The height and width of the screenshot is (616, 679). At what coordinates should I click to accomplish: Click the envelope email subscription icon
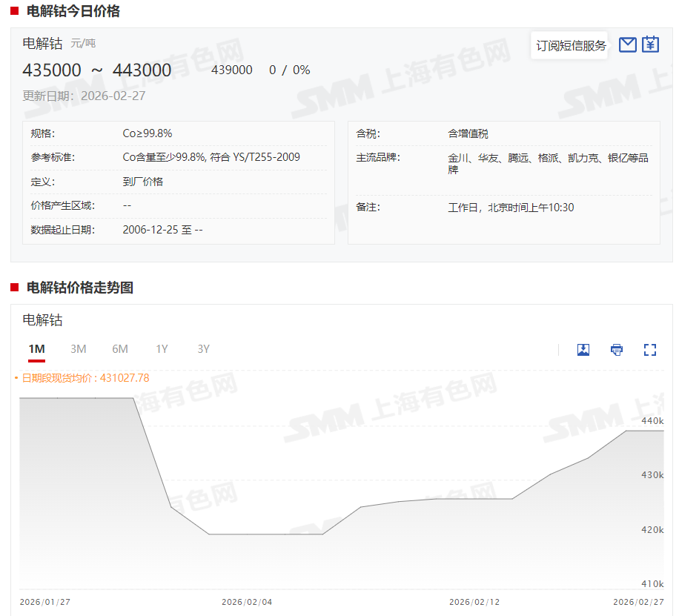627,45
